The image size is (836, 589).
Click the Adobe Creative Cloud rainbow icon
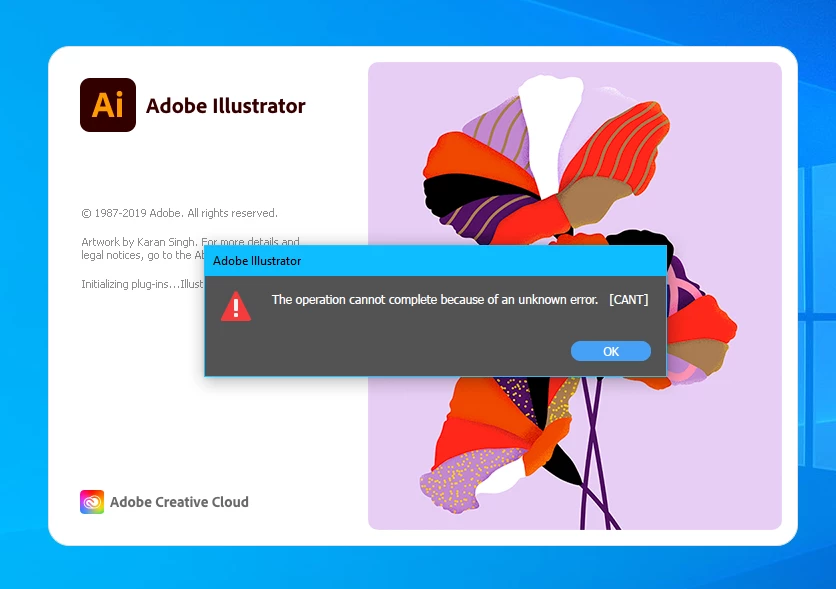pos(92,502)
